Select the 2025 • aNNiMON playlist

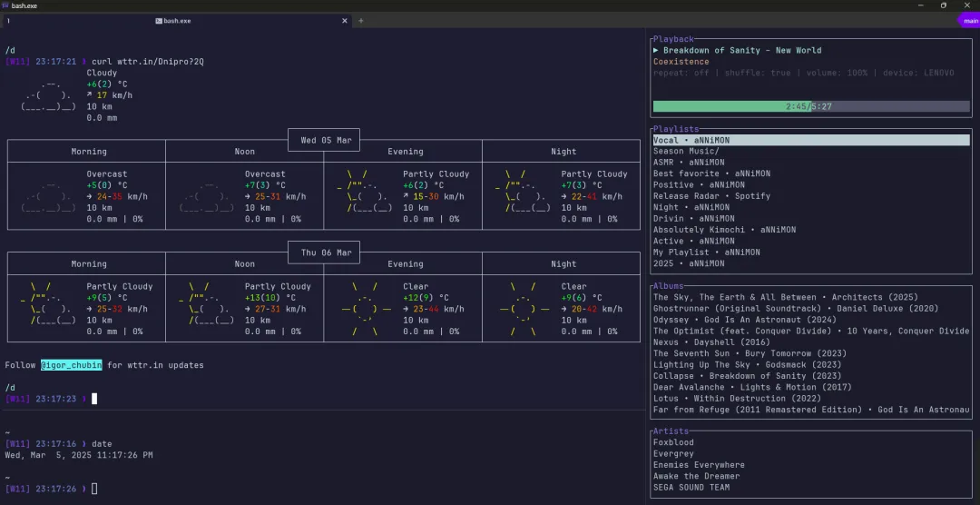(688, 263)
